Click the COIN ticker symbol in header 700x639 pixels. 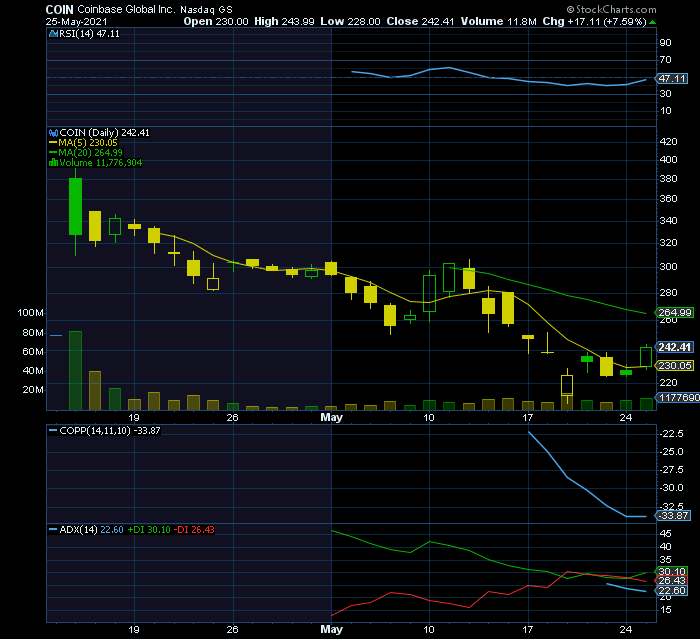59,9
